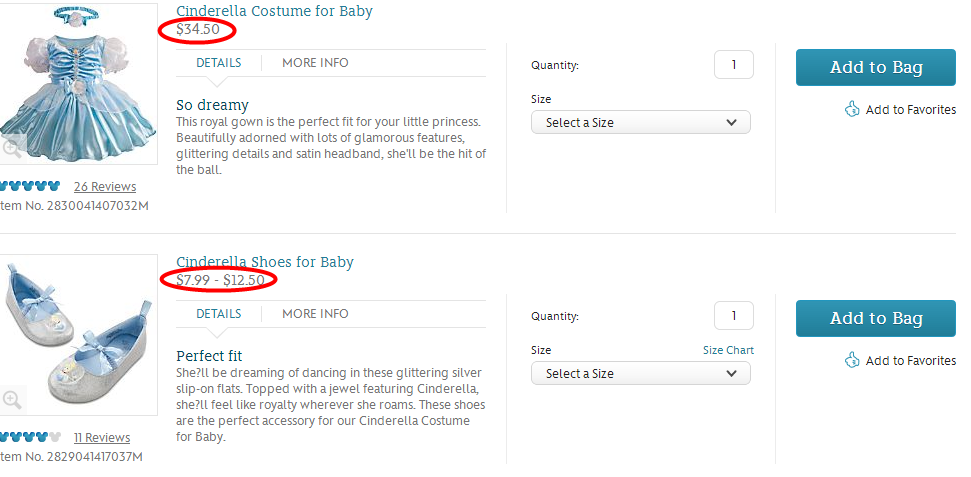View the Size Chart for shoes

click(728, 350)
